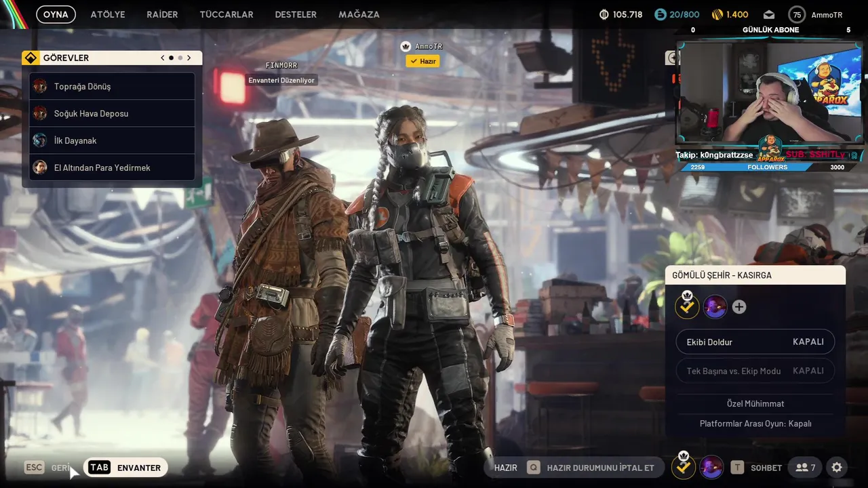This screenshot has height=488, width=868.
Task: Toggle Tek Başına vs. Ekip Modu
Action: tap(755, 371)
